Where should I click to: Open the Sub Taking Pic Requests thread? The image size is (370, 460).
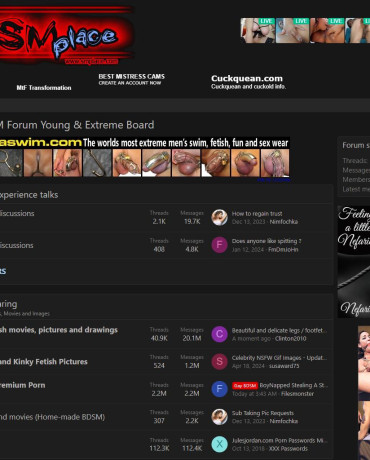click(263, 413)
